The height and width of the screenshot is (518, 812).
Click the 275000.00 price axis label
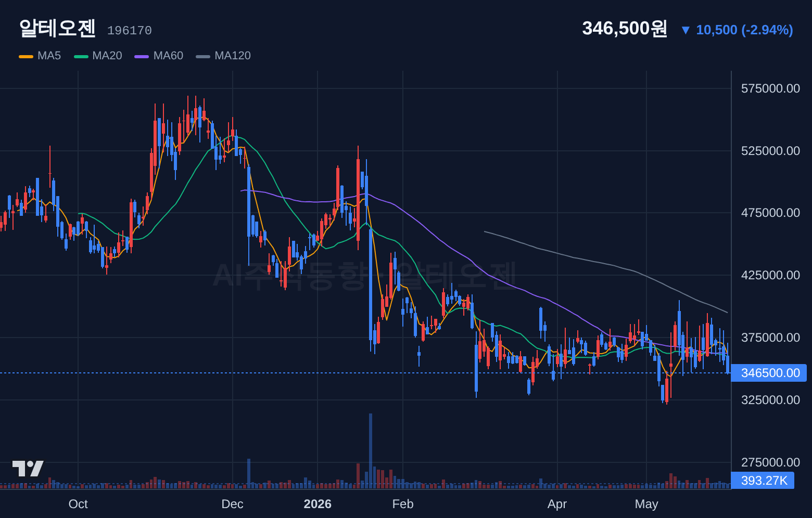pos(770,462)
